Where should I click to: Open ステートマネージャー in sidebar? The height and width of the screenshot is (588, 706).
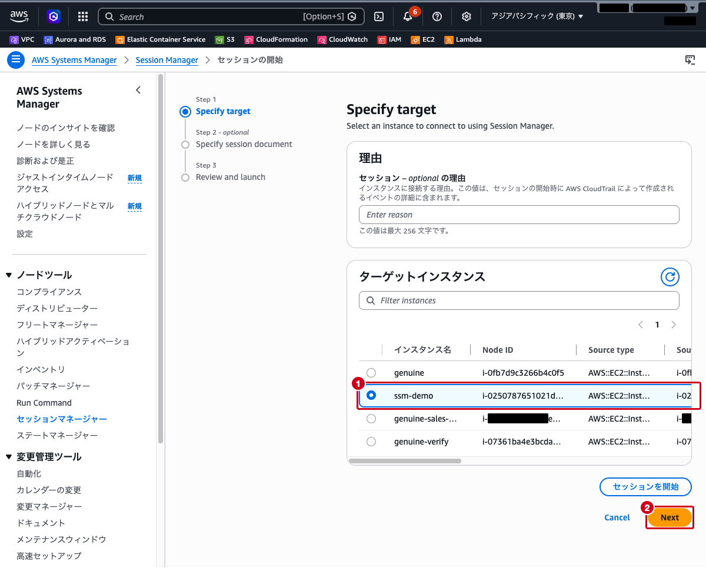(57, 435)
